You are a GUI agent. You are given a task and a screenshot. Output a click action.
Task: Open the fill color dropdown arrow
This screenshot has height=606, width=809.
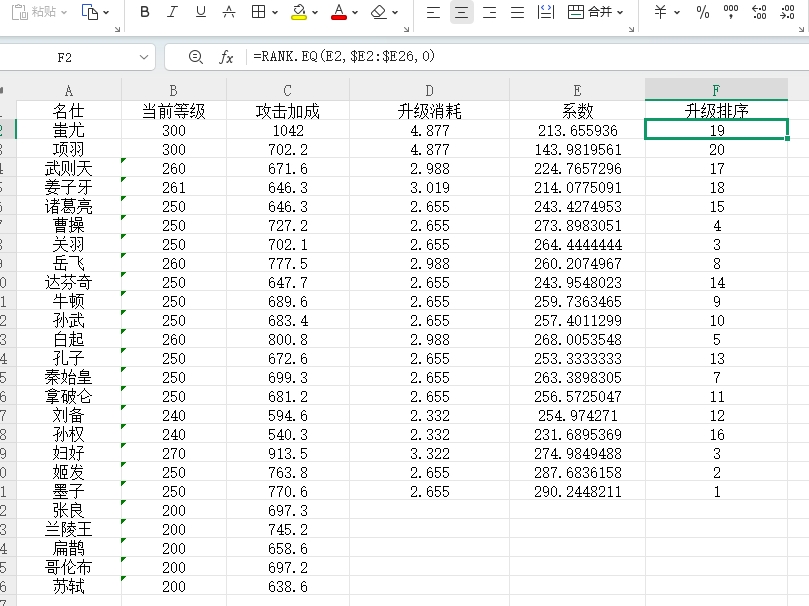[315, 12]
